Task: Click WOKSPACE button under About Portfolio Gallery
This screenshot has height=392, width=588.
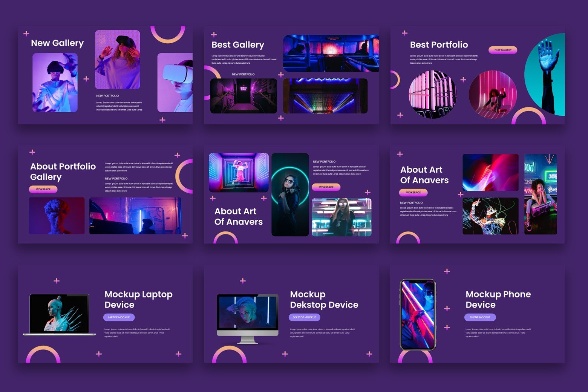Action: pyautogui.click(x=43, y=189)
